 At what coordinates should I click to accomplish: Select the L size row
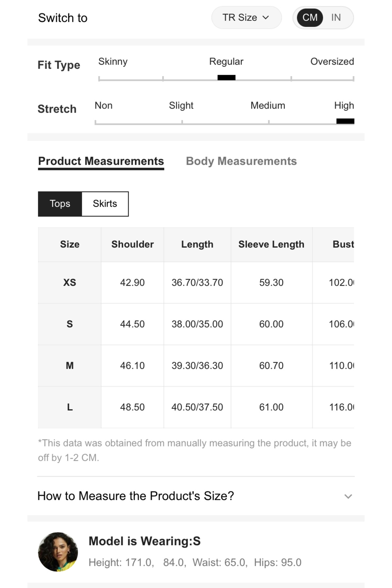pos(70,407)
